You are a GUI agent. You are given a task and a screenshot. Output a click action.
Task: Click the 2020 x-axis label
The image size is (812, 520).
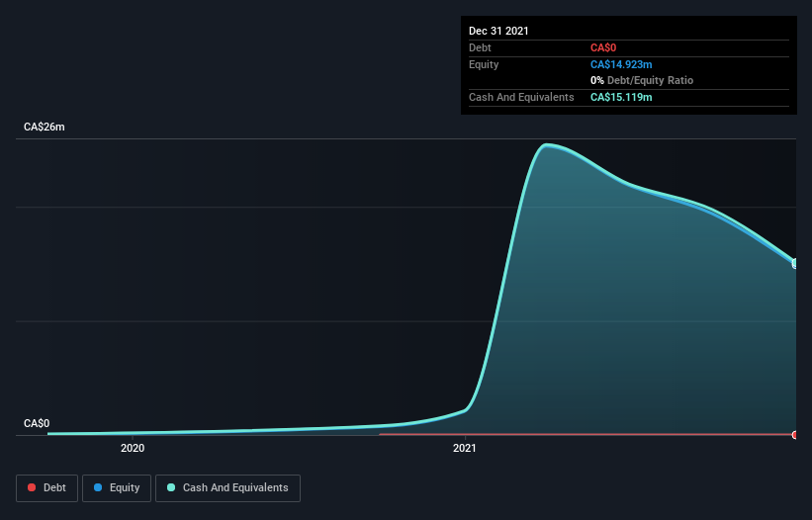(x=133, y=448)
